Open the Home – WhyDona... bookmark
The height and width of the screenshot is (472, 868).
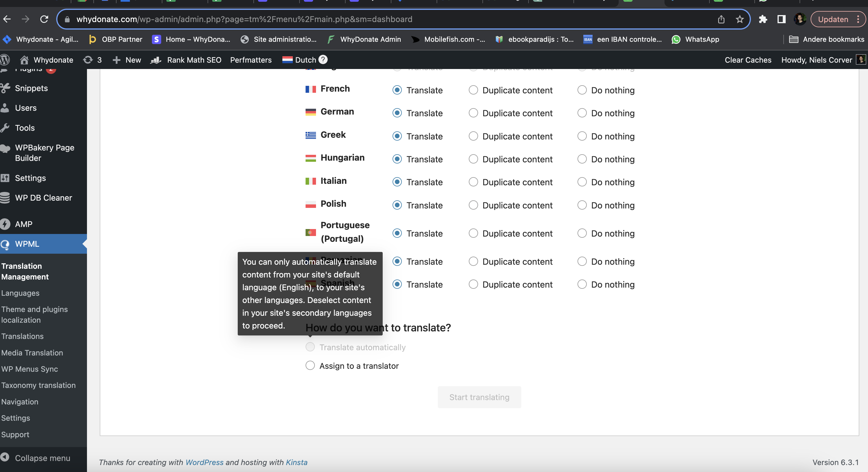coord(191,39)
